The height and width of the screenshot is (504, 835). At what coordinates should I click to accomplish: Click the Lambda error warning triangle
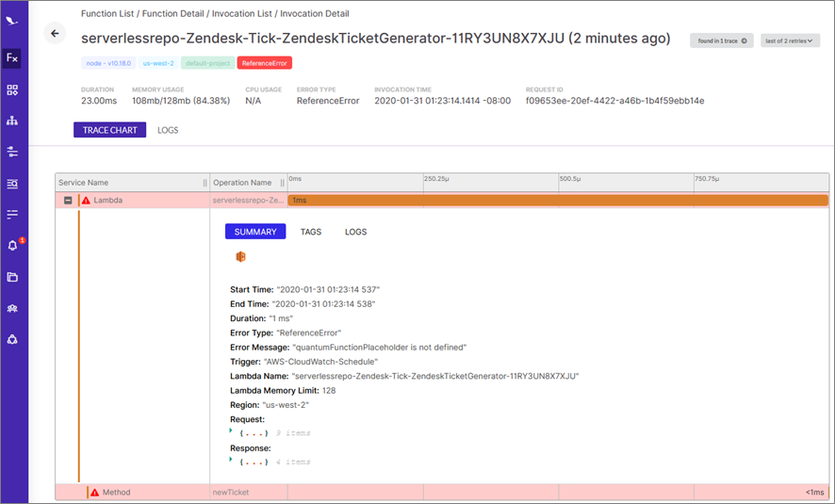tap(87, 201)
